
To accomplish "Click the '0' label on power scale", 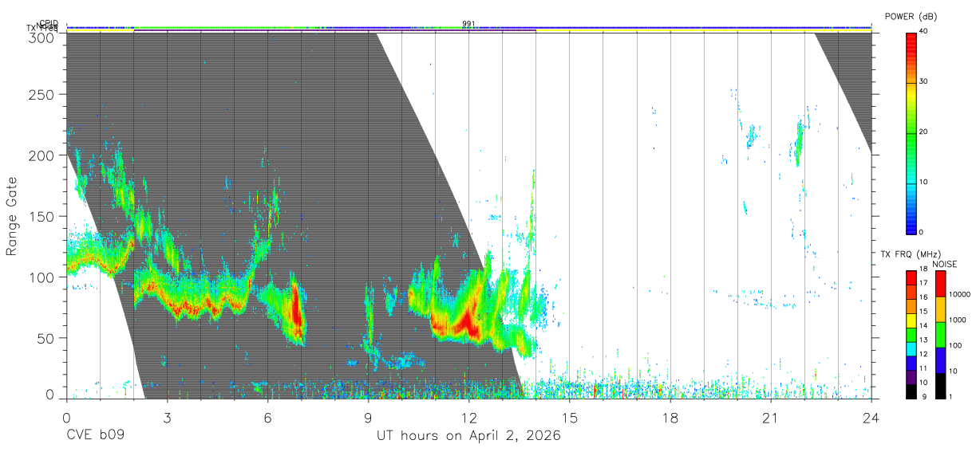I will click(921, 233).
